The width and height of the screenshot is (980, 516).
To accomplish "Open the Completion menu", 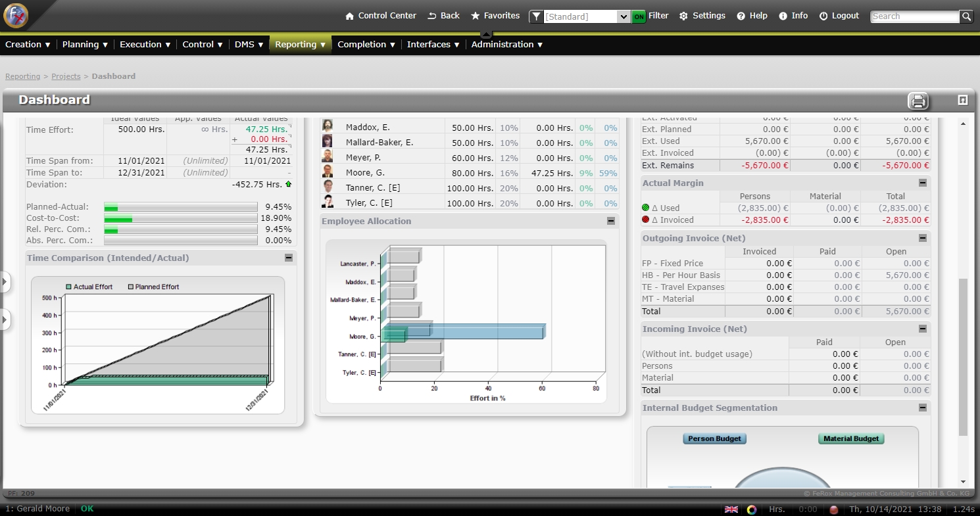I will [366, 45].
